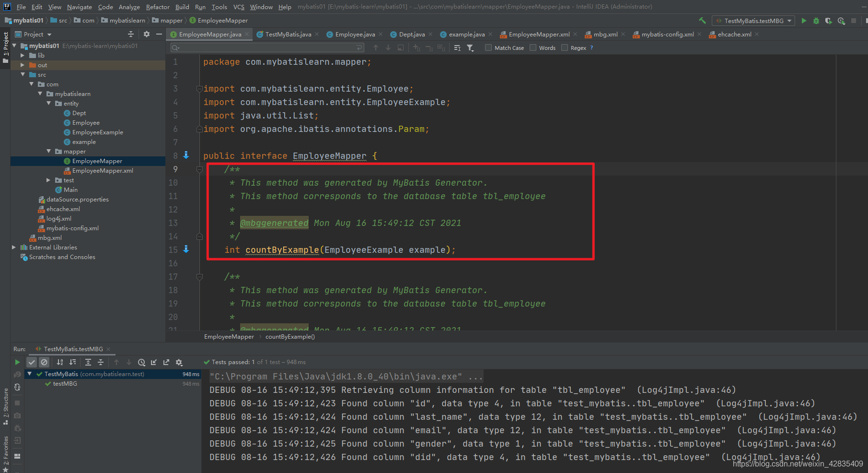
Task: Jump to the next match with the down arrow
Action: 388,47
